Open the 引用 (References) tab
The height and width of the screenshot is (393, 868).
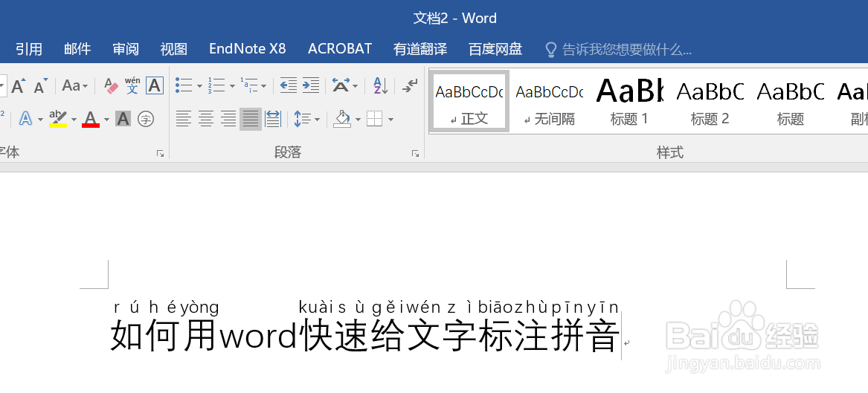tap(29, 49)
